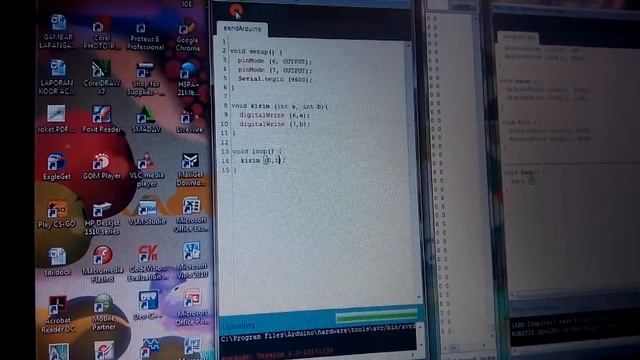Open Shop for Supplies shortcut
The width and height of the screenshot is (640, 360).
[145, 79]
